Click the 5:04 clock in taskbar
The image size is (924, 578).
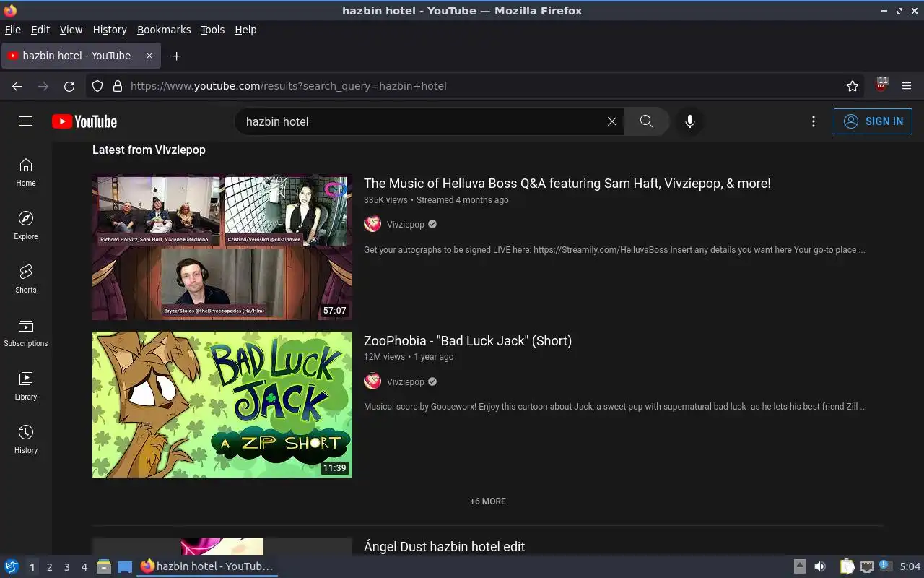[910, 567]
